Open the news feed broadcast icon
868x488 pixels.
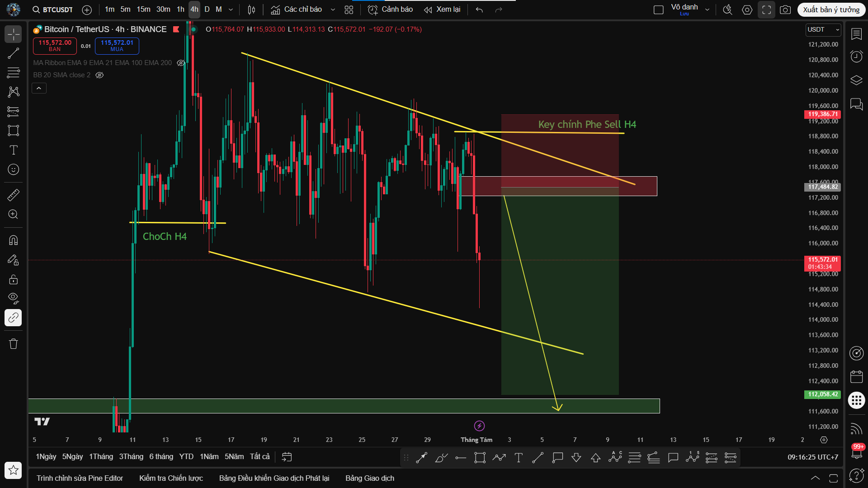857,428
